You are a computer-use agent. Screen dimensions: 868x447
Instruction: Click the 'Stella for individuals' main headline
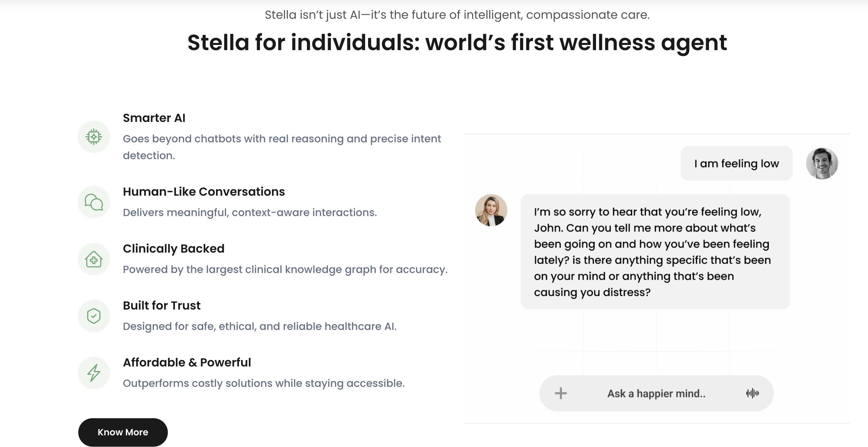pos(457,43)
